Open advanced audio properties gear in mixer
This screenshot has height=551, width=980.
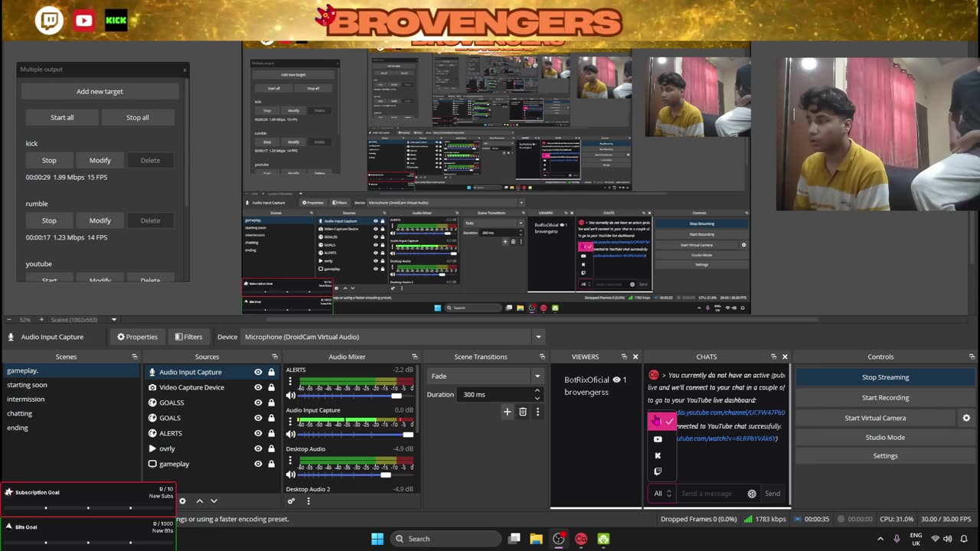click(x=292, y=501)
